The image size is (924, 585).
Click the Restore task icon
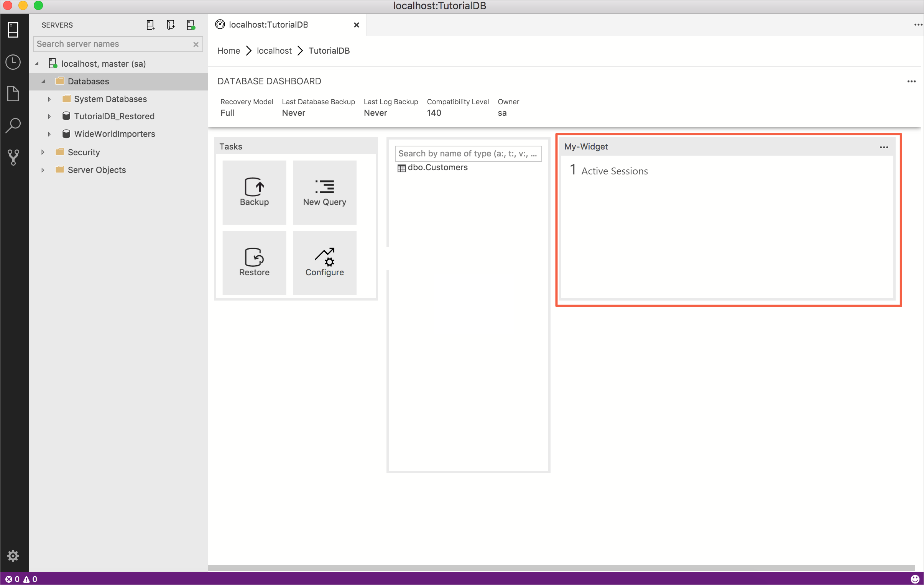[x=255, y=262]
